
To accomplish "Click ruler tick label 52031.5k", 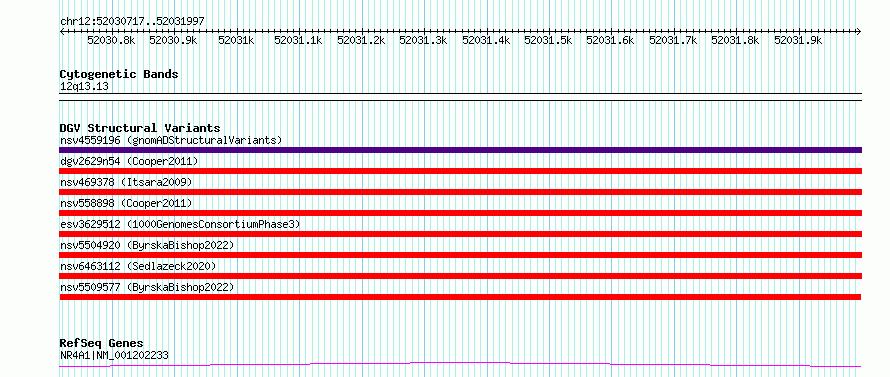I will click(548, 40).
